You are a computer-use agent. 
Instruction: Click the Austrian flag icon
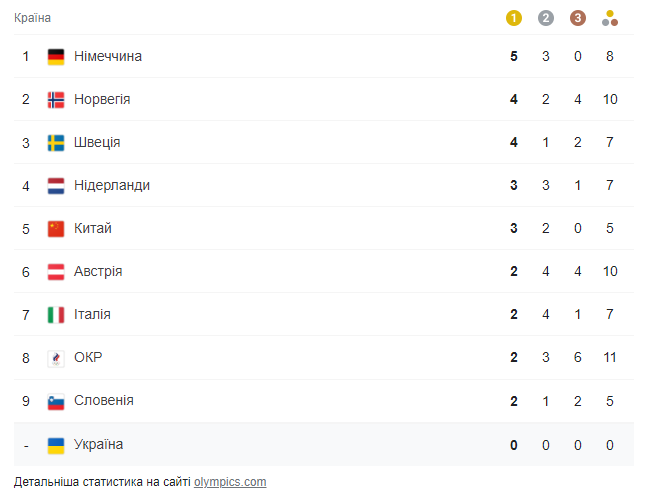(x=56, y=272)
